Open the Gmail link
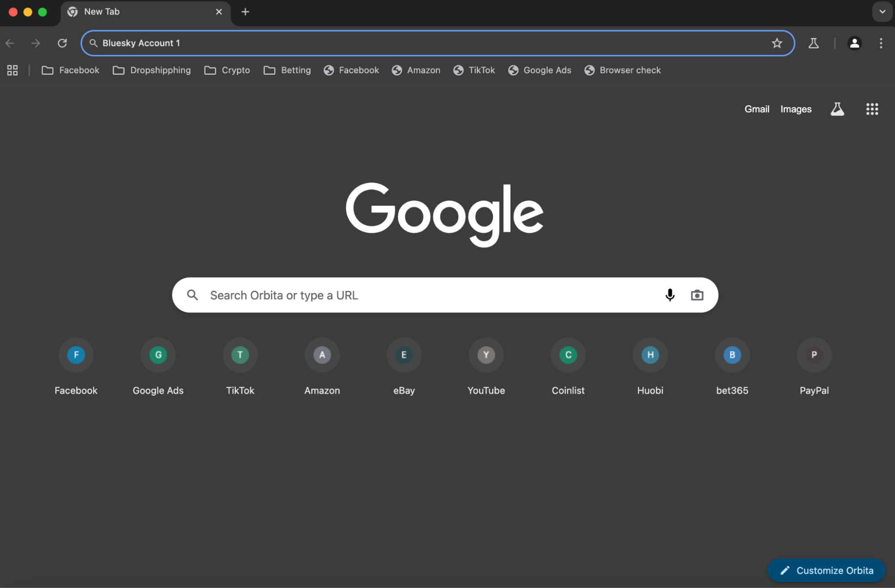Image resolution: width=895 pixels, height=588 pixels. (x=757, y=109)
